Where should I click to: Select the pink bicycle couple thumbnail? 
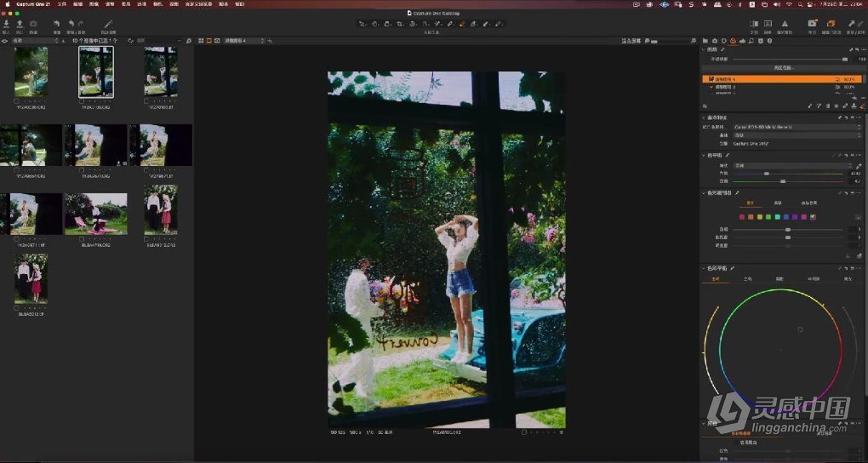(96, 214)
